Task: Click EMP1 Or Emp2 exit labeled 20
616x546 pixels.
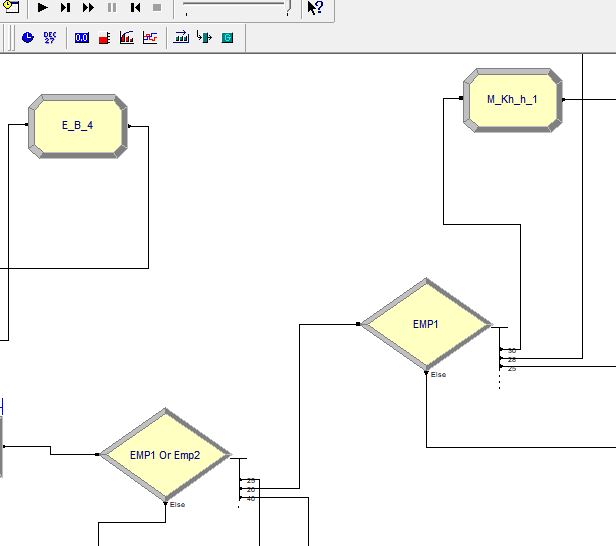Action: click(241, 489)
